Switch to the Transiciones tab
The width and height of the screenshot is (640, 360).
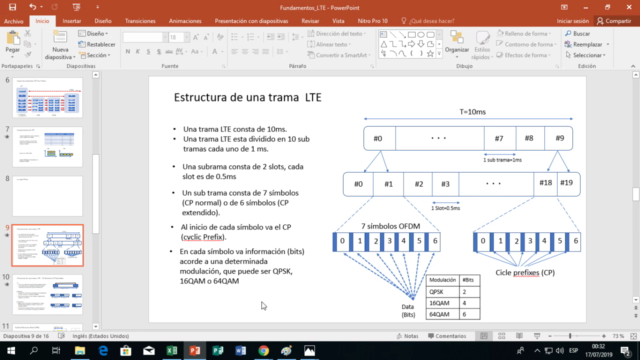click(140, 21)
